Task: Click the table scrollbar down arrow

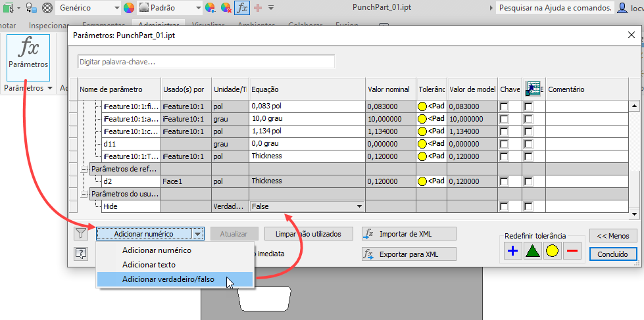Action: click(634, 214)
